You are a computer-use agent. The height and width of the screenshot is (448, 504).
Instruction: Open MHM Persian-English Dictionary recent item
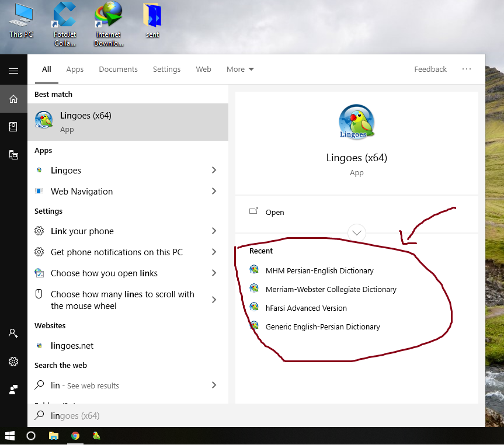coord(319,270)
